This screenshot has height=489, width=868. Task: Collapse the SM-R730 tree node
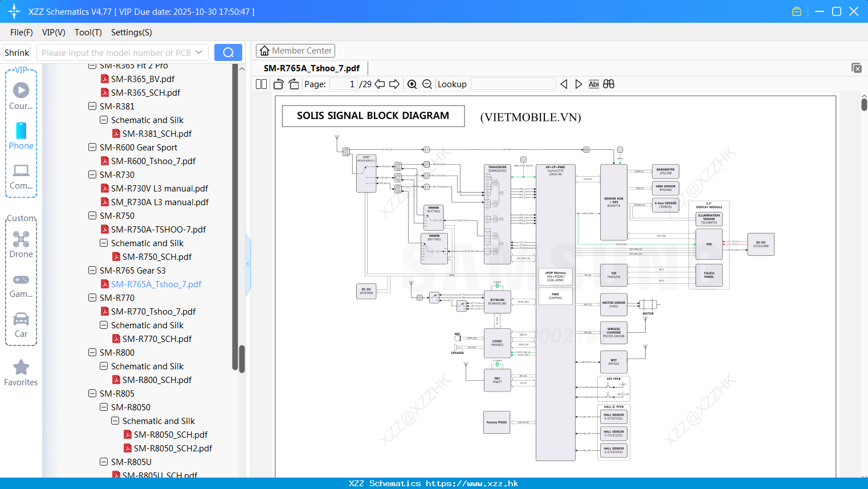click(x=92, y=174)
